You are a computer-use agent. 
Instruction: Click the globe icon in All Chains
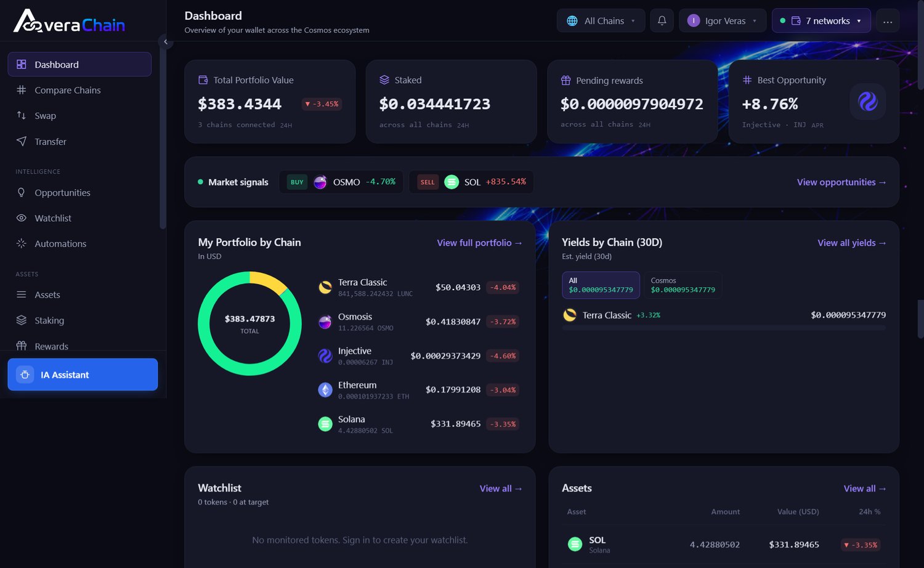572,21
